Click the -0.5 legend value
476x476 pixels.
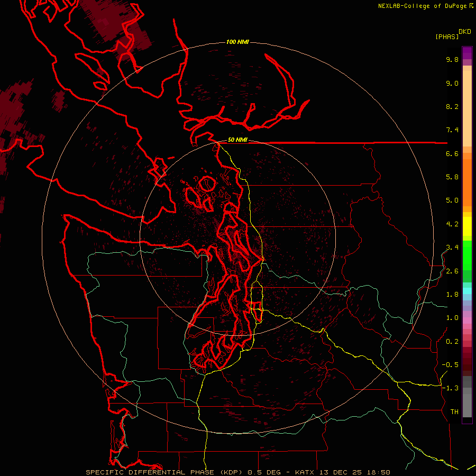click(450, 365)
